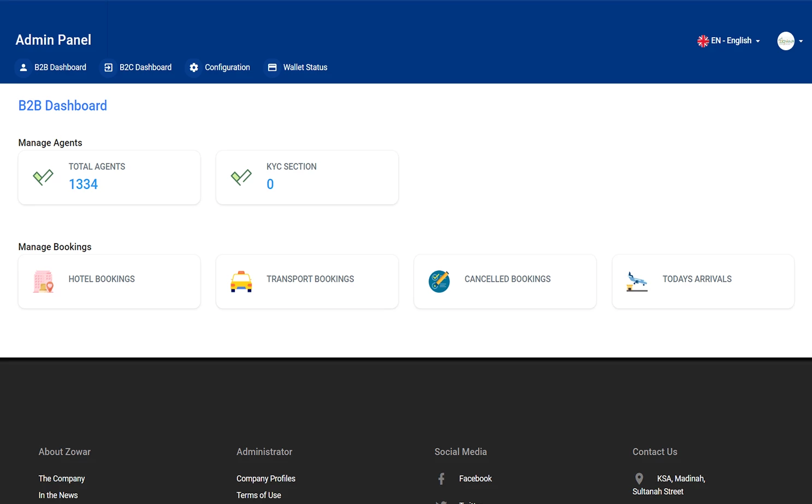Click the Cancelled Bookings clipboard icon
This screenshot has height=504, width=812.
tap(439, 281)
